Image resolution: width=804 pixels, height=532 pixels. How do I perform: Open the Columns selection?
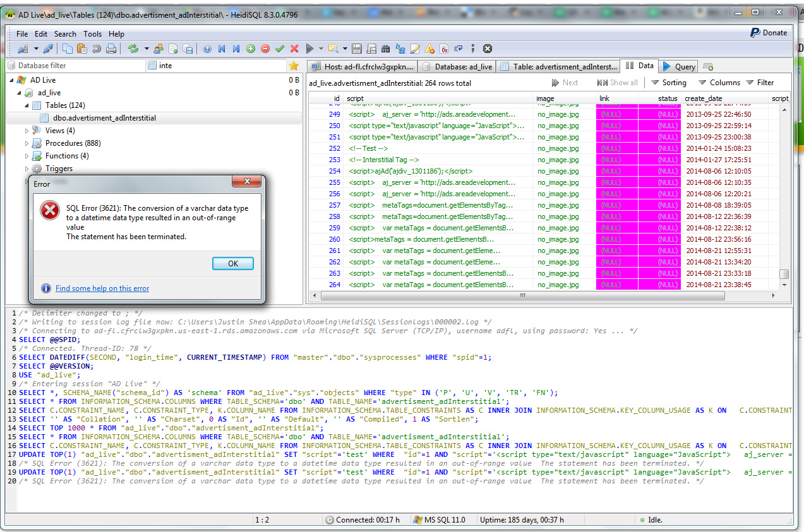click(x=719, y=83)
